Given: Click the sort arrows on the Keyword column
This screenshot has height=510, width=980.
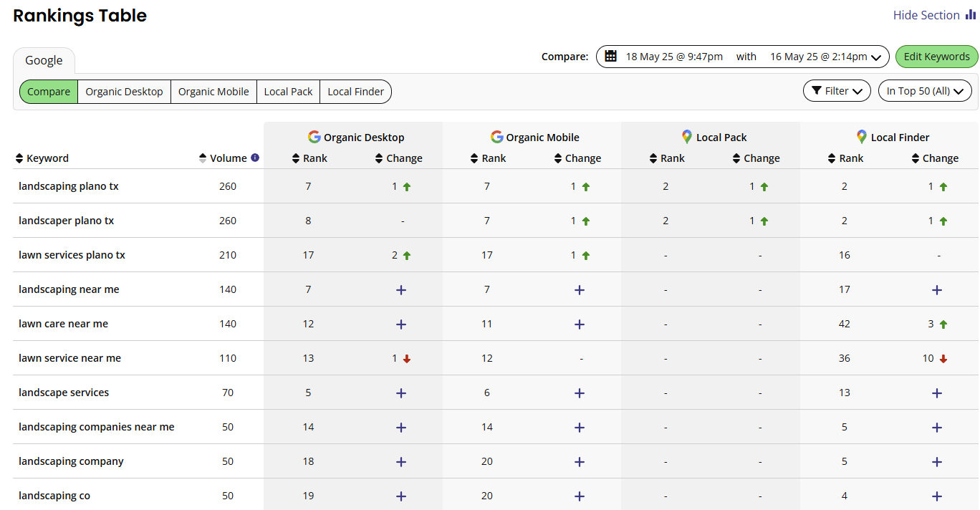Looking at the screenshot, I should (x=18, y=158).
